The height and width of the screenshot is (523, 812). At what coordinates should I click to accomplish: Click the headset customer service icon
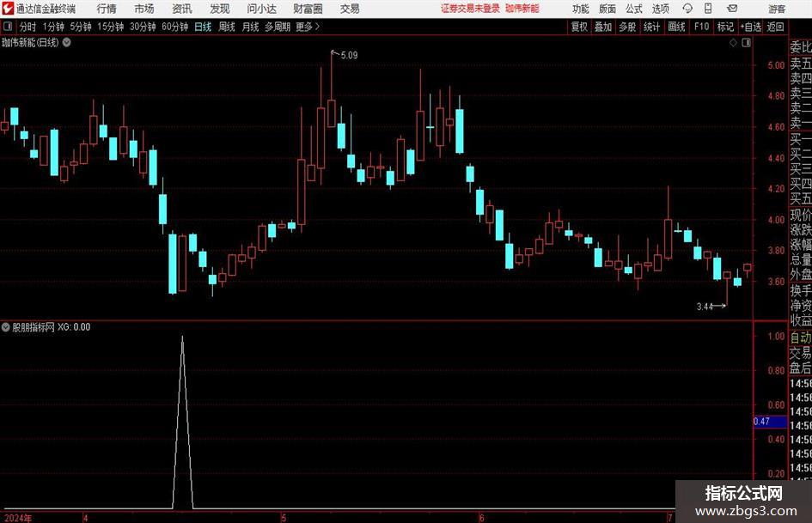pyautogui.click(x=687, y=9)
